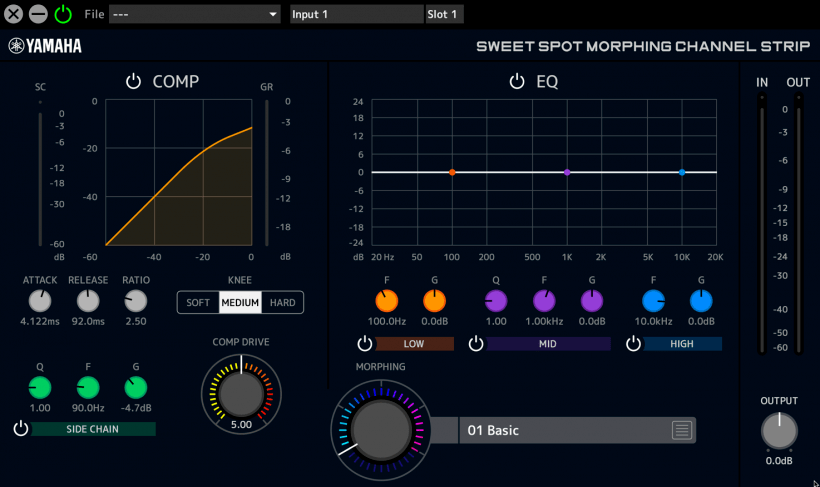This screenshot has width=820, height=487.
Task: Click the RATIO knob
Action: pyautogui.click(x=136, y=301)
